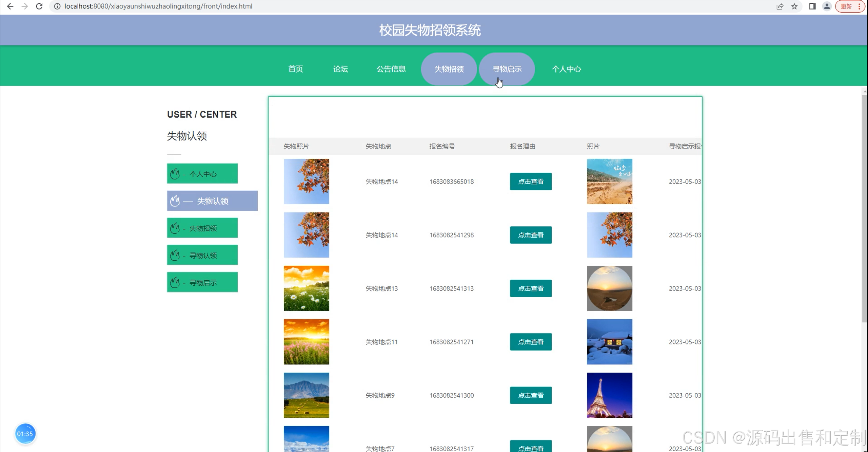Open 公告信息 in top navigation
The height and width of the screenshot is (452, 868).
(x=391, y=69)
